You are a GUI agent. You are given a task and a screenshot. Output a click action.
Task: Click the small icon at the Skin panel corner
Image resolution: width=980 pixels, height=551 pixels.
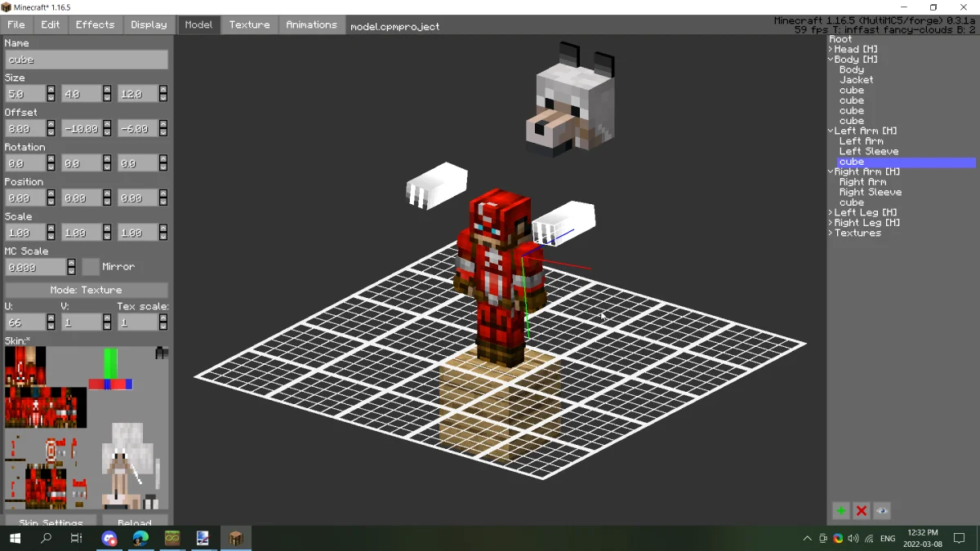point(162,353)
